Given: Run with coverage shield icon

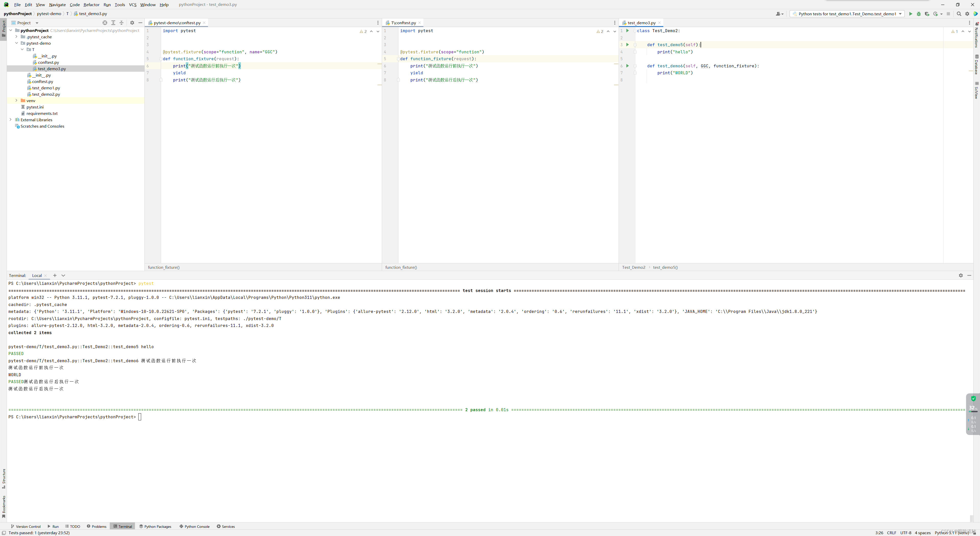Looking at the screenshot, I should pyautogui.click(x=927, y=14).
